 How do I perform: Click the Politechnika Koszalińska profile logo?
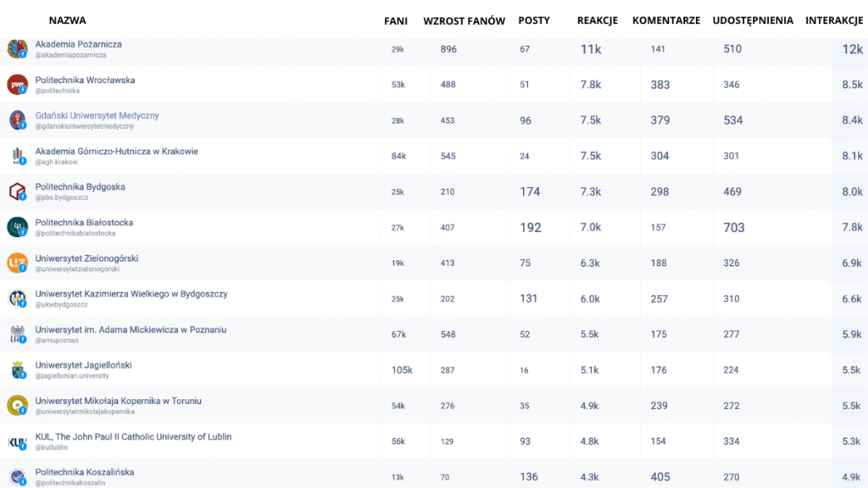(17, 477)
